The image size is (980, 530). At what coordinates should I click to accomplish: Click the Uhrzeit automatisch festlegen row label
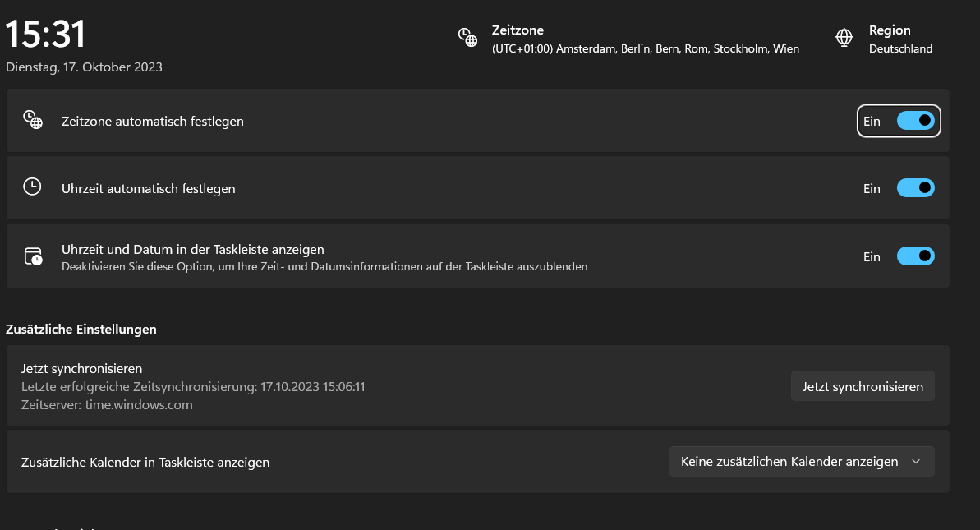(x=149, y=189)
